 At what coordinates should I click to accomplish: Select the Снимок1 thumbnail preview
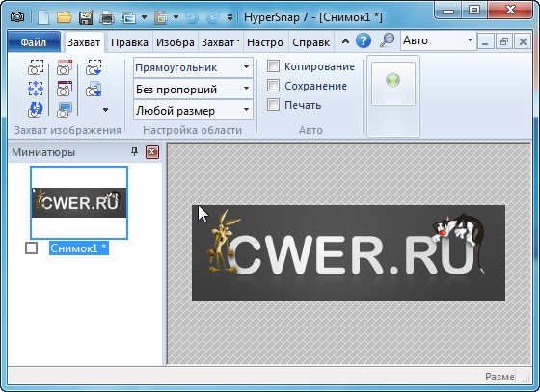(x=79, y=202)
